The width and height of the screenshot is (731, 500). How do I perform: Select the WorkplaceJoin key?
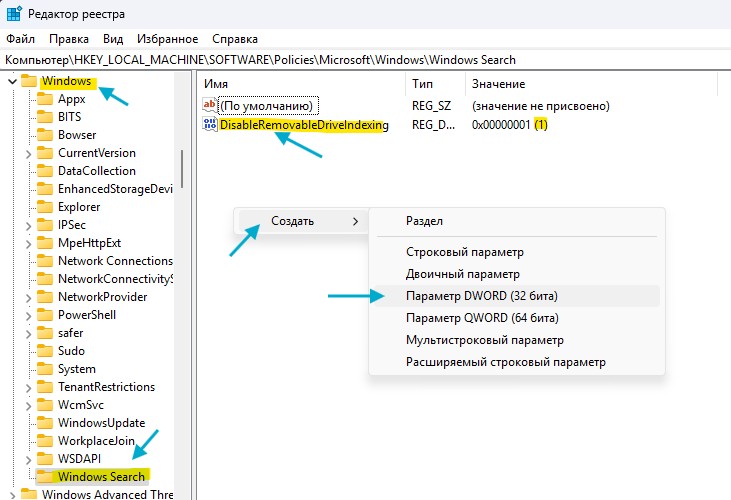(x=96, y=441)
